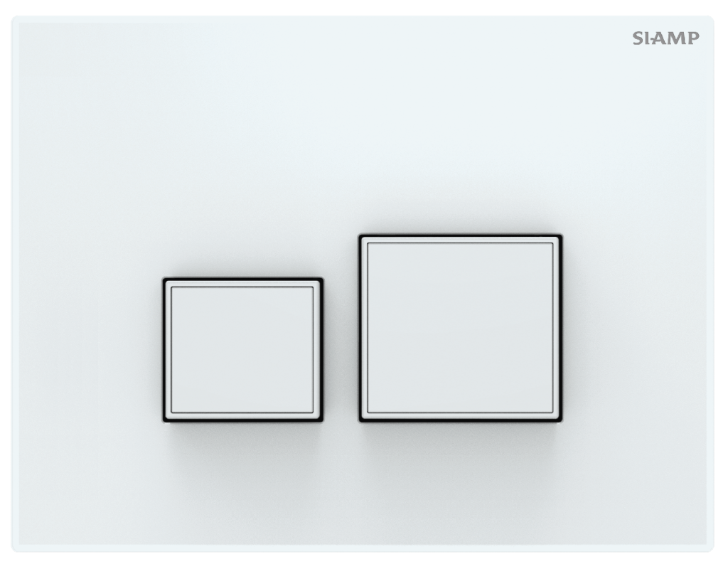This screenshot has width=728, height=564.
Task: Select the chrome frame top edge of large button
Action: pos(460,240)
